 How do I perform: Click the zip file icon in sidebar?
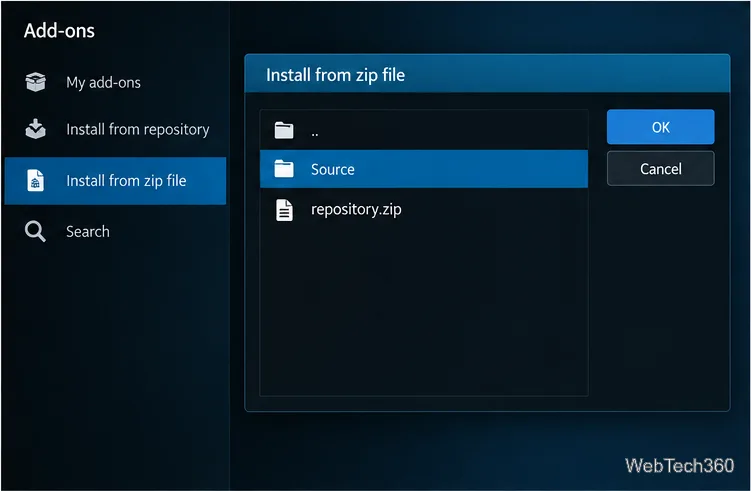point(35,181)
